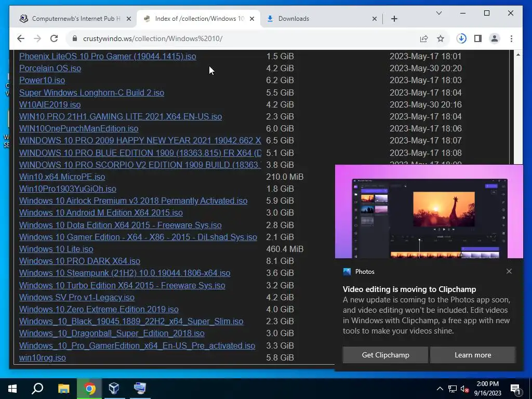Open Windows 10 Airlock Premium v3 link

134,201
